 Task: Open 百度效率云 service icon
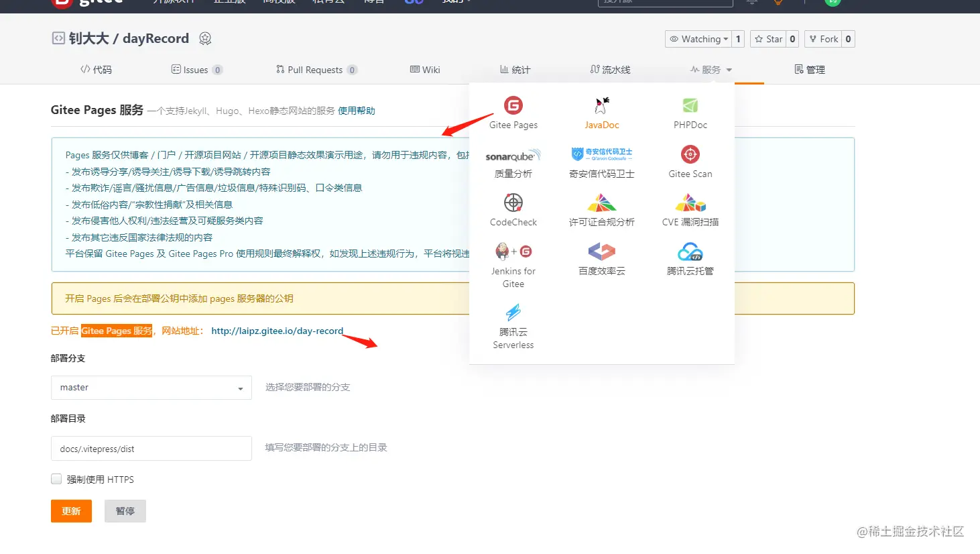pos(602,252)
